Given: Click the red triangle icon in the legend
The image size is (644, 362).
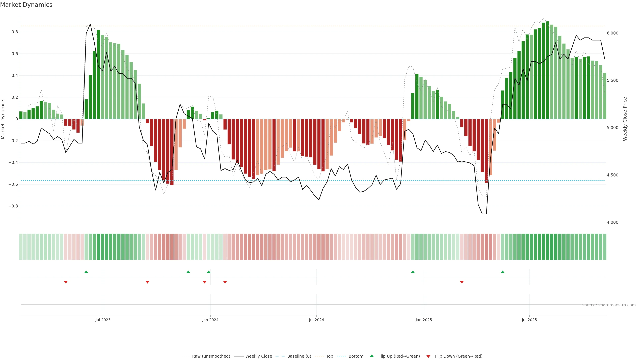Looking at the screenshot, I should coord(428,356).
